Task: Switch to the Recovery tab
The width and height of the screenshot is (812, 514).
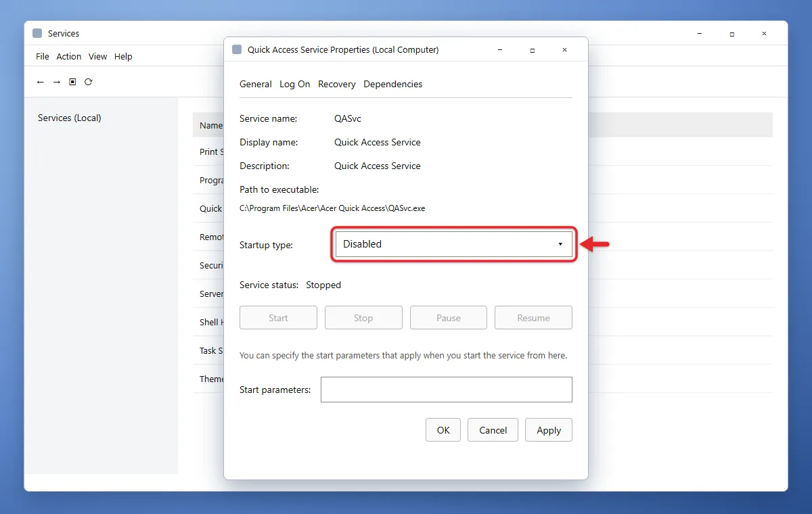Action: [337, 84]
